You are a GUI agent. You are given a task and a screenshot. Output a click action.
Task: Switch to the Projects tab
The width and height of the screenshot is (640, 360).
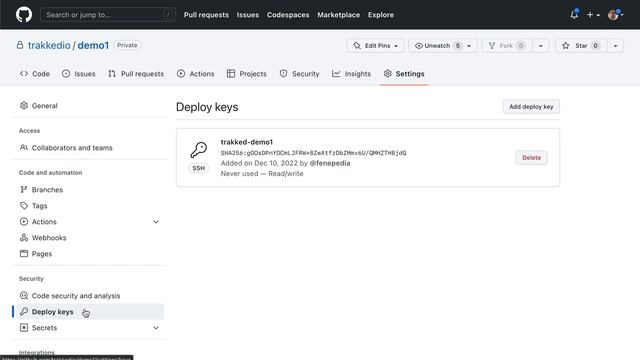coord(247,74)
